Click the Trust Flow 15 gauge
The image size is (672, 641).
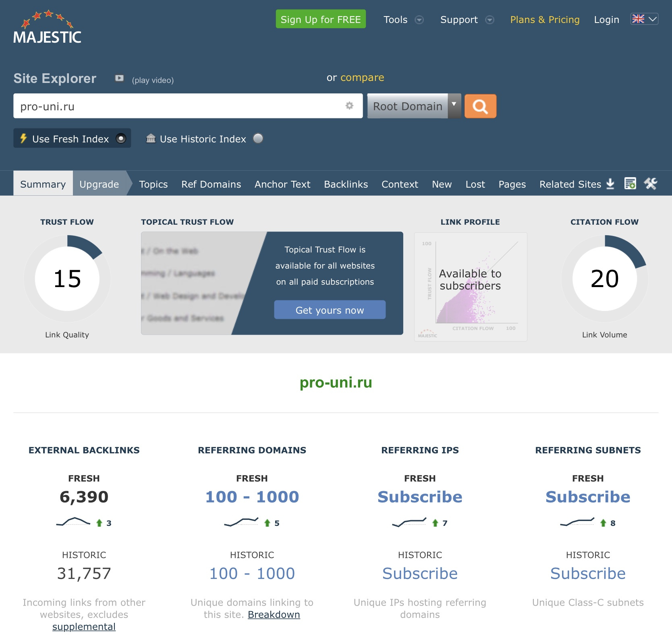coord(67,279)
